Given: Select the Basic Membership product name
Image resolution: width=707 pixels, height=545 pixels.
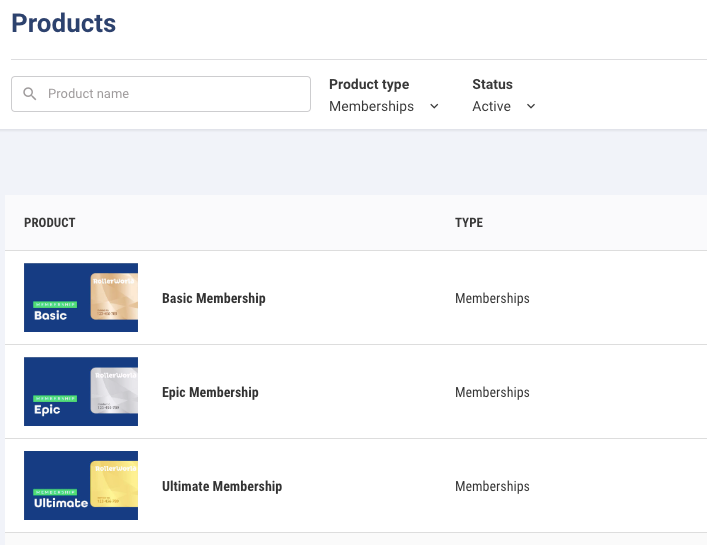Looking at the screenshot, I should tap(214, 298).
